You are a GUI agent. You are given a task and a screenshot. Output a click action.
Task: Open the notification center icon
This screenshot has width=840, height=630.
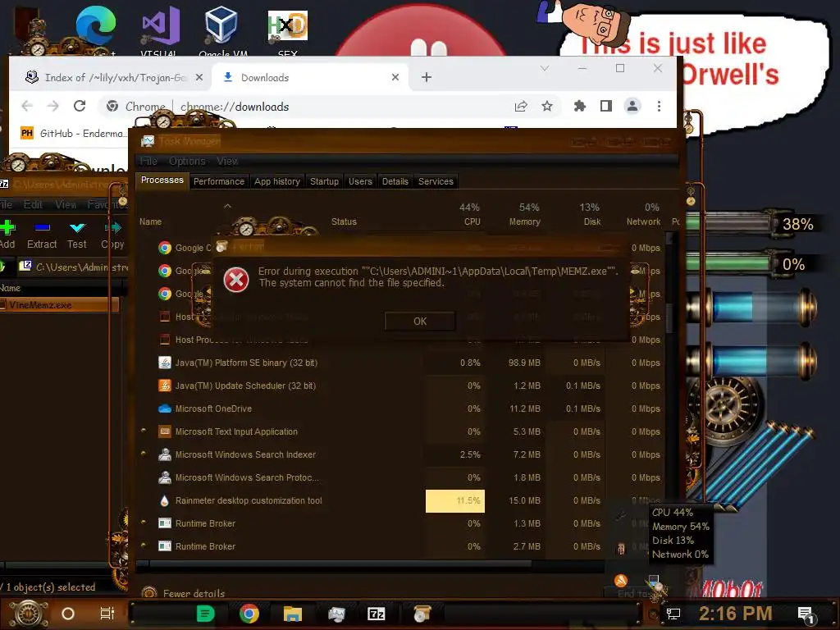tap(806, 614)
